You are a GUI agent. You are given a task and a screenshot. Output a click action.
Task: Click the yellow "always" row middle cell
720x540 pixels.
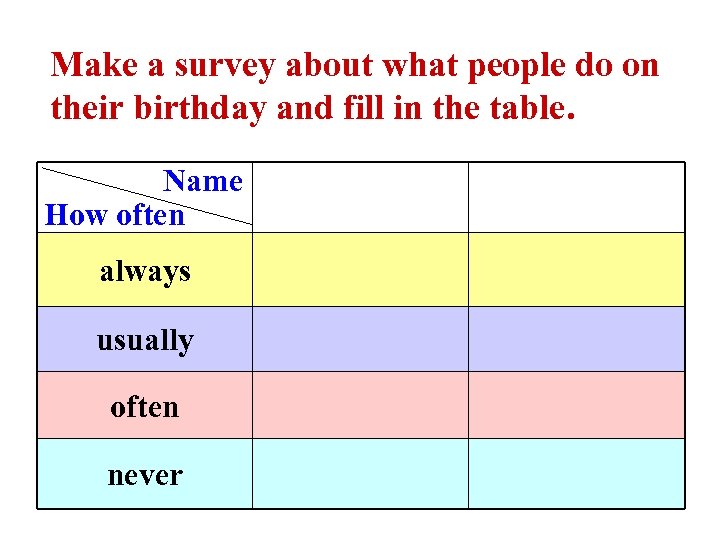point(360,270)
